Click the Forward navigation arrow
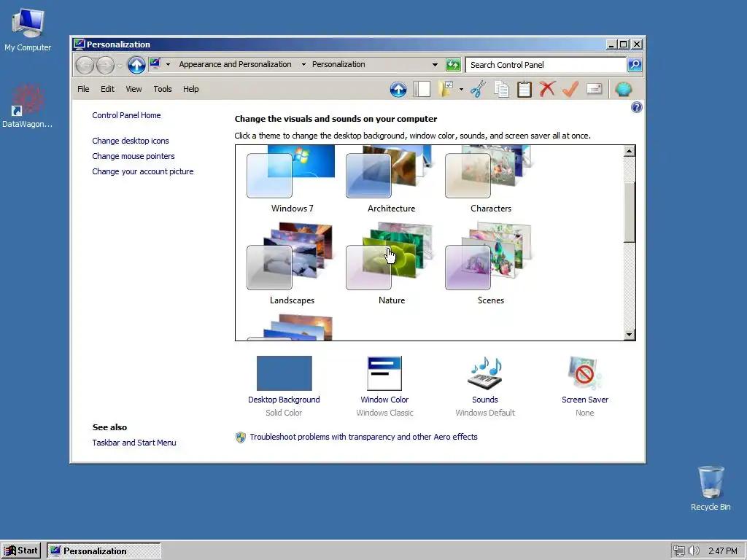Image resolution: width=747 pixels, height=560 pixels. (105, 65)
